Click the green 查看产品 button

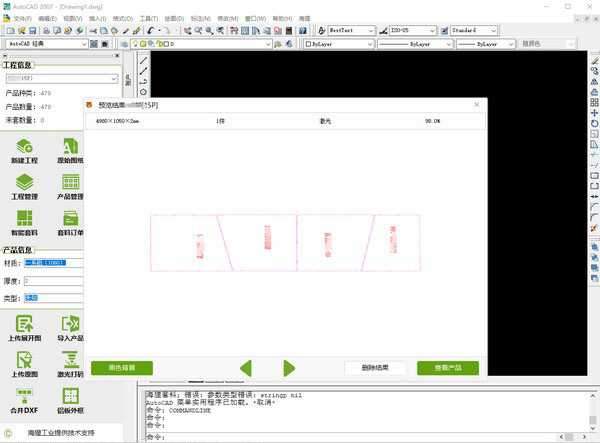pos(447,368)
